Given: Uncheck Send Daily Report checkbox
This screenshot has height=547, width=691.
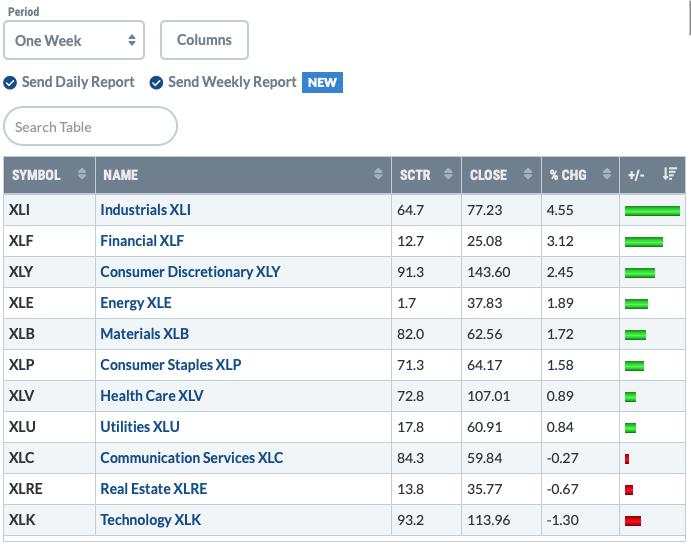Looking at the screenshot, I should point(10,82).
